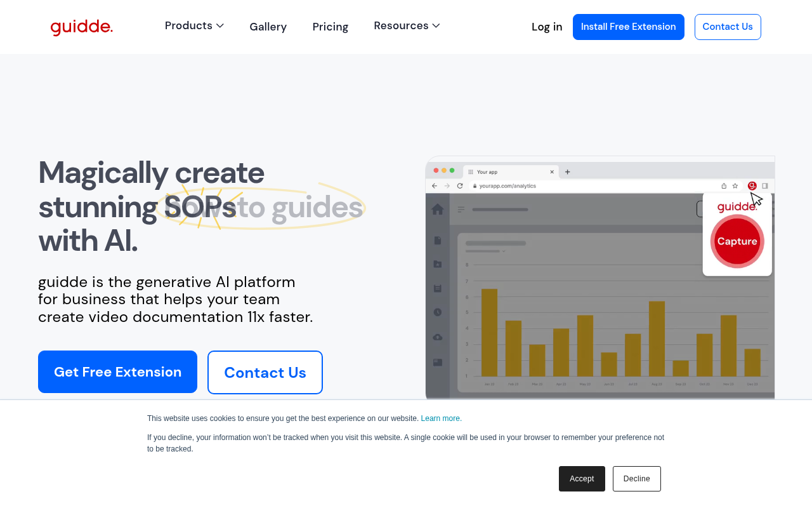
Task: Open the document icon in the sidebar
Action: pos(438,239)
